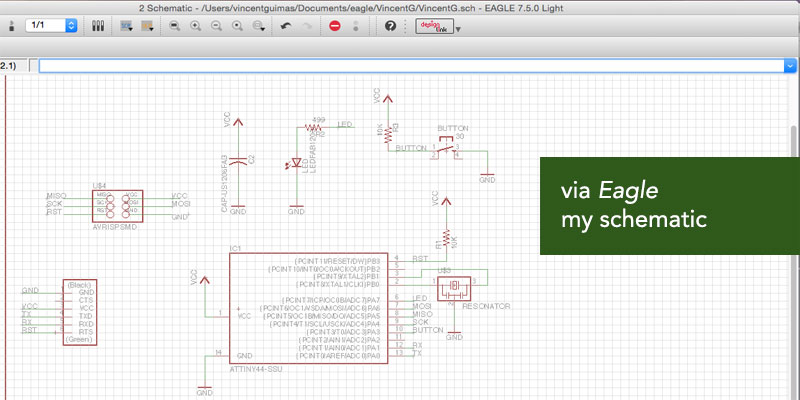800x400 pixels.
Task: Click the GND symbol under capacitor C2
Action: [x=238, y=210]
